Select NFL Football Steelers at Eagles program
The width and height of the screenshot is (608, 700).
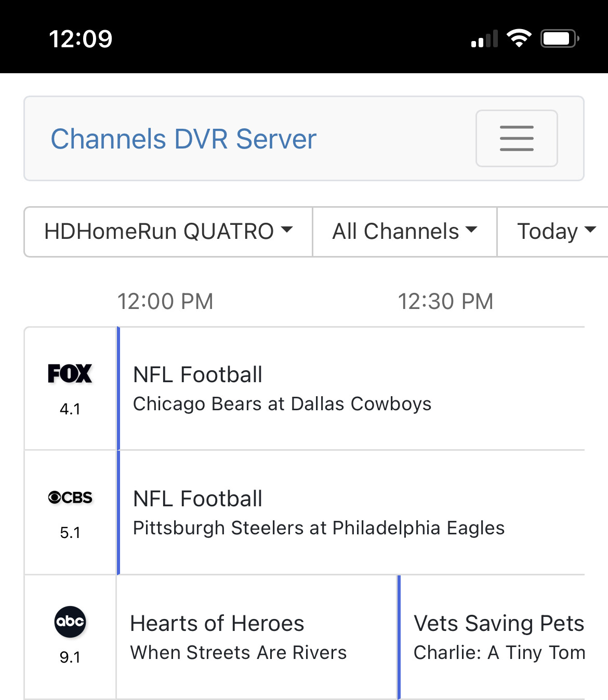[x=318, y=513]
